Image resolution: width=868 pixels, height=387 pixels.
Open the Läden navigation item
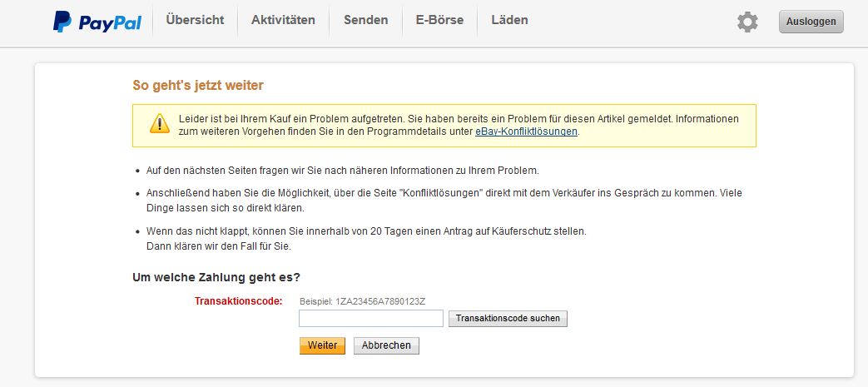pos(509,20)
